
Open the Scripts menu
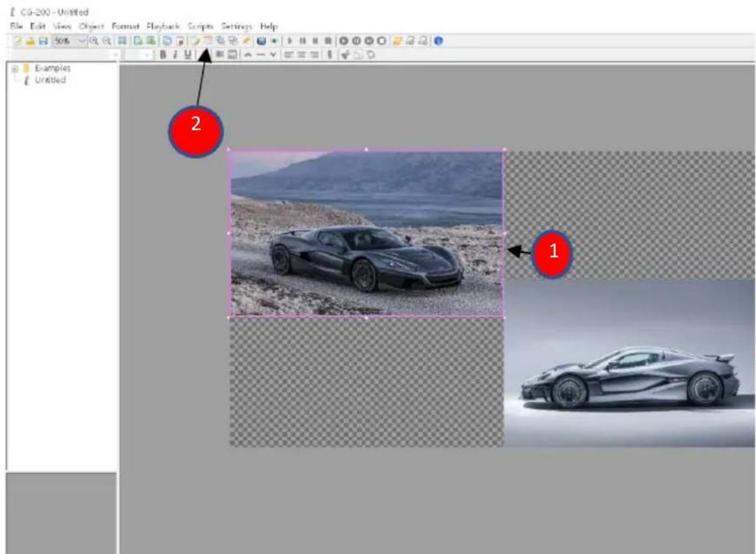[x=201, y=26]
